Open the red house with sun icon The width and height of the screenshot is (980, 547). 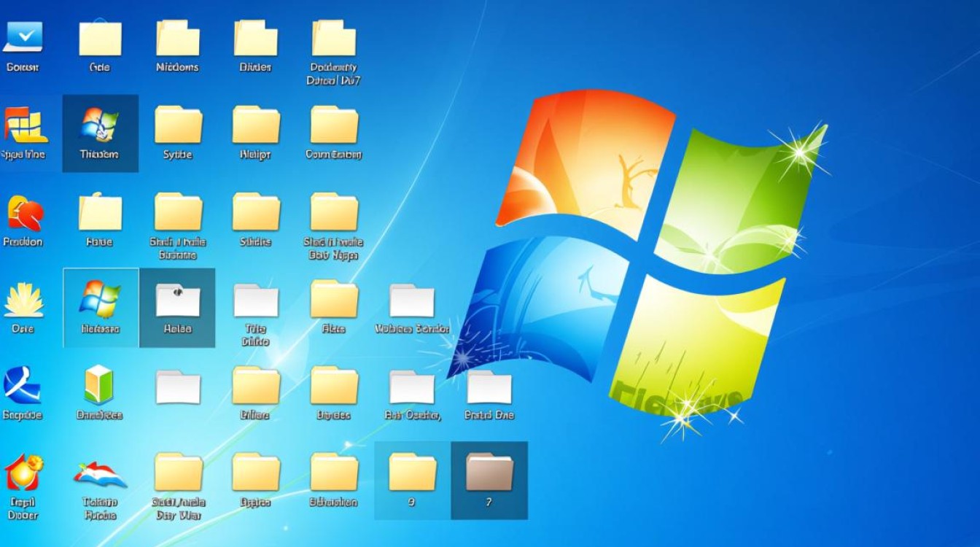pyautogui.click(x=23, y=473)
